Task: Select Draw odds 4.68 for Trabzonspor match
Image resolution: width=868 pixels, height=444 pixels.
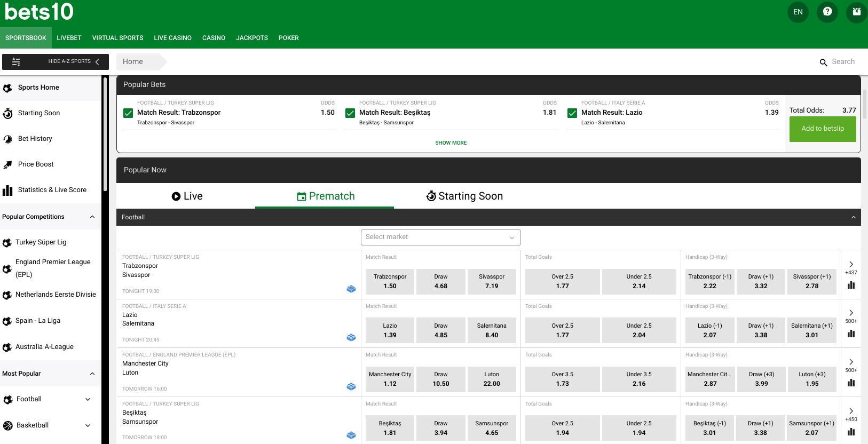Action: 440,282
